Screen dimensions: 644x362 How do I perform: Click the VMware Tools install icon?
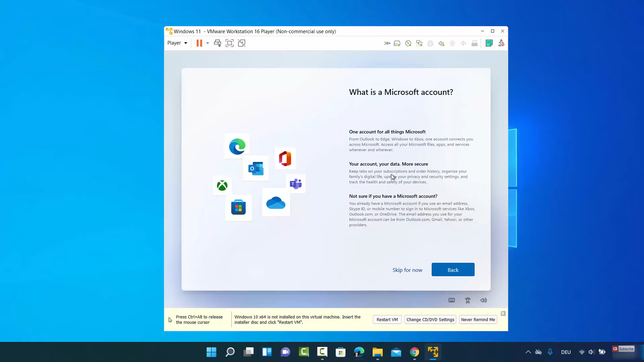click(x=501, y=43)
